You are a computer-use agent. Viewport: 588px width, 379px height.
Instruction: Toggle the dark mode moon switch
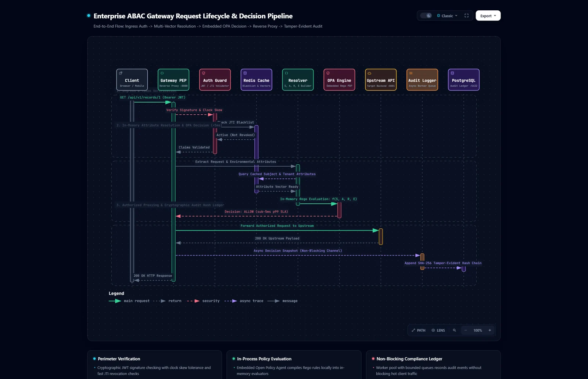tap(426, 16)
